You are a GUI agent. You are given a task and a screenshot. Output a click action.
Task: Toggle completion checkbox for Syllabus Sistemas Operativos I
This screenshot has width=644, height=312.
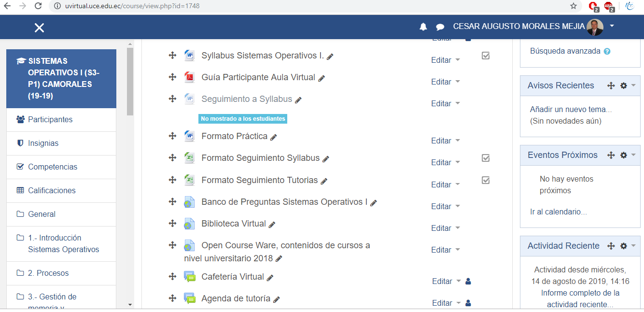tap(485, 56)
